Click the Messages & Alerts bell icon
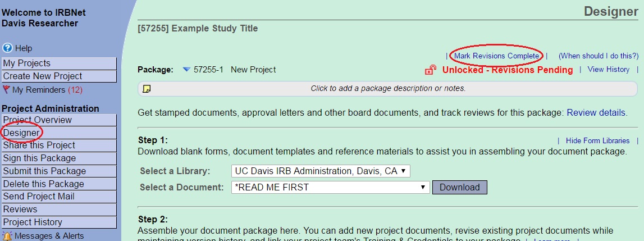Image resolution: width=644 pixels, height=241 pixels. click(x=7, y=236)
